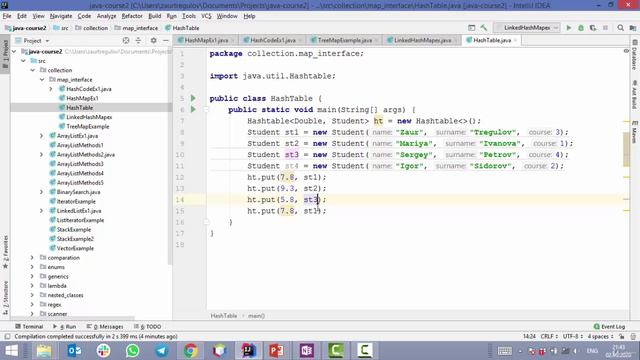Open Telegram from taskbar
Screen dimensions: 640x360
click(161, 351)
